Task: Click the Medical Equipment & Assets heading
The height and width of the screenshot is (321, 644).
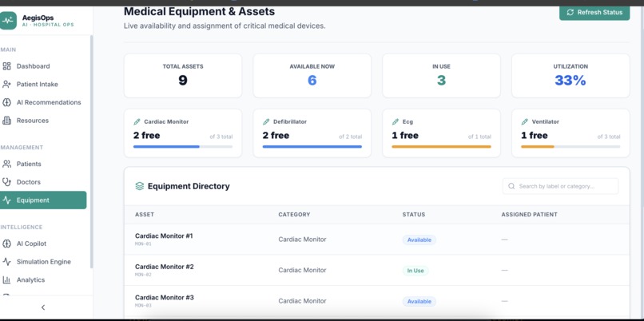Action: point(199,11)
